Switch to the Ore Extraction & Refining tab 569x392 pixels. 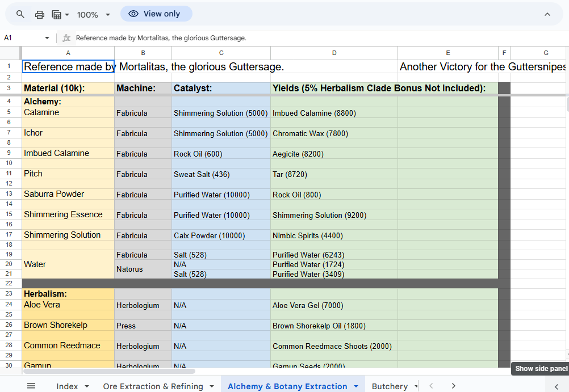tap(153, 386)
